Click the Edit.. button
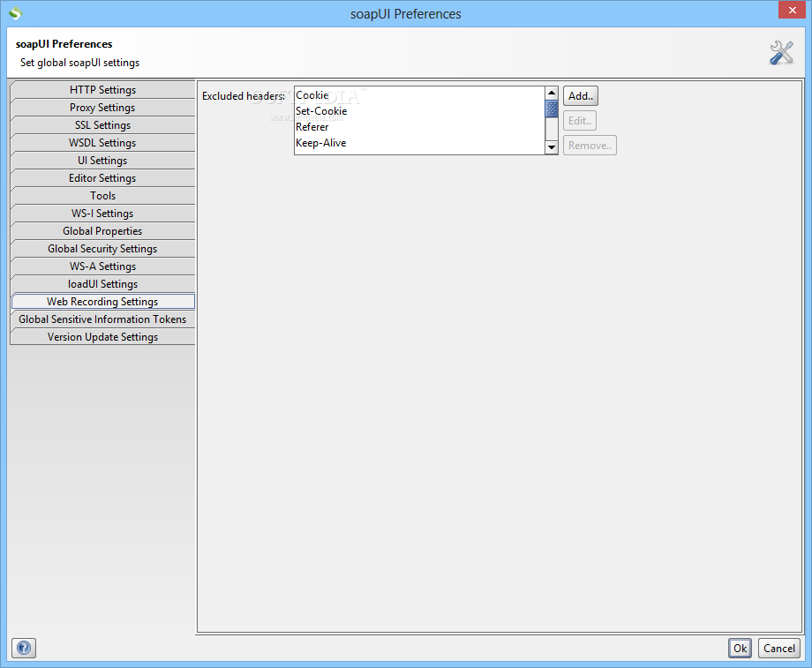Viewport: 812px width, 668px height. click(x=580, y=121)
